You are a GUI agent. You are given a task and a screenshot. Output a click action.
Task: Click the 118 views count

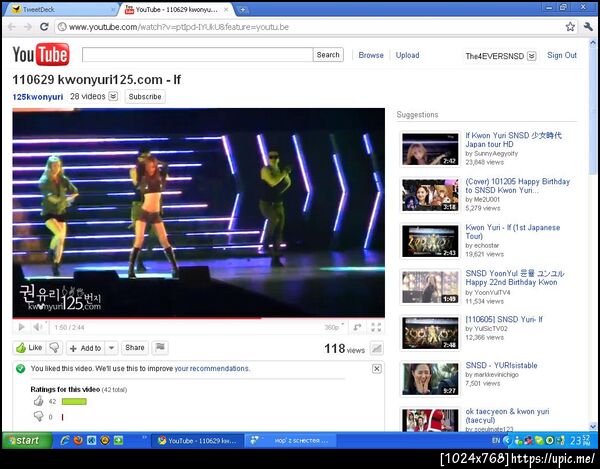tap(344, 348)
